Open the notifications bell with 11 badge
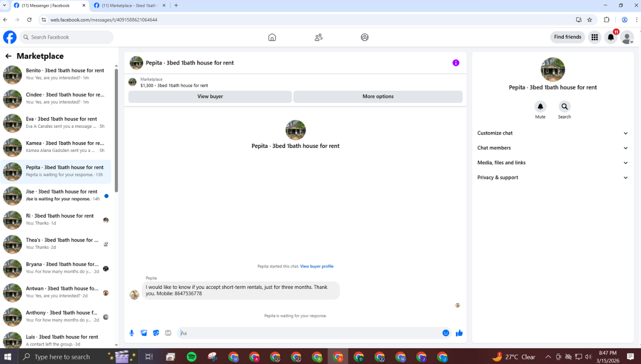 (x=611, y=37)
